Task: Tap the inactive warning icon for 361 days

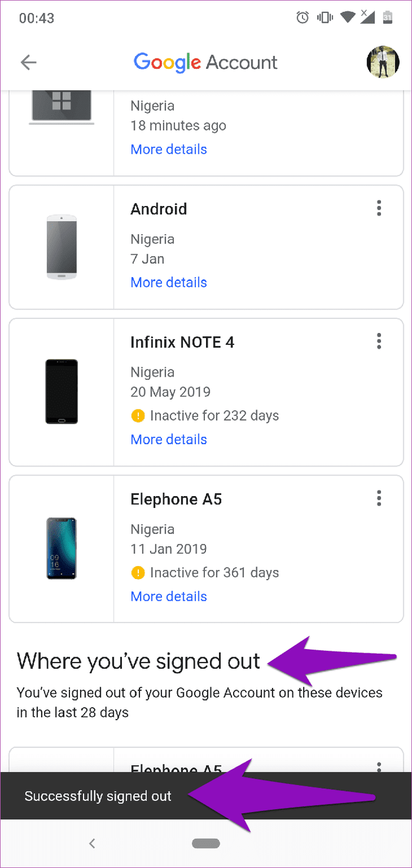Action: pos(138,573)
